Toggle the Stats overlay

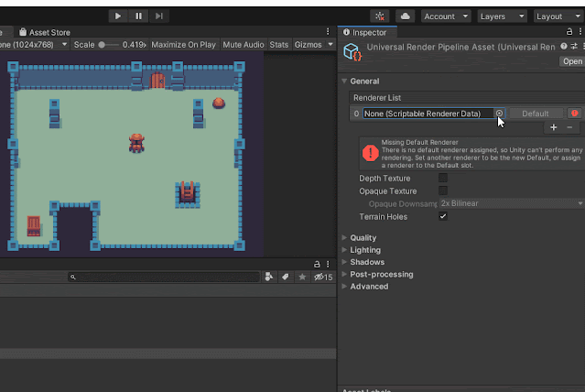coord(278,45)
